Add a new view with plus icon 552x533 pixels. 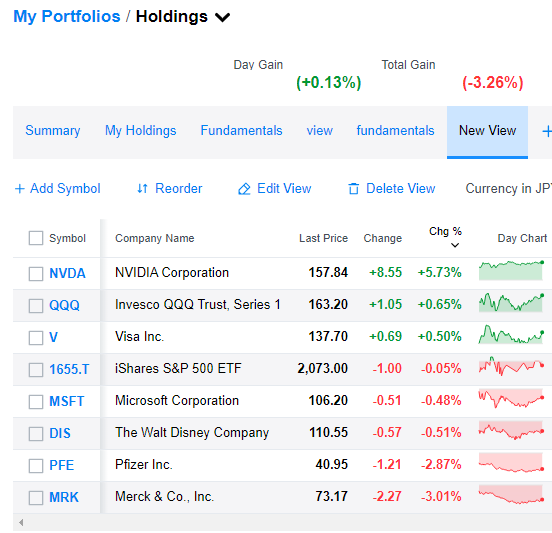click(x=547, y=132)
